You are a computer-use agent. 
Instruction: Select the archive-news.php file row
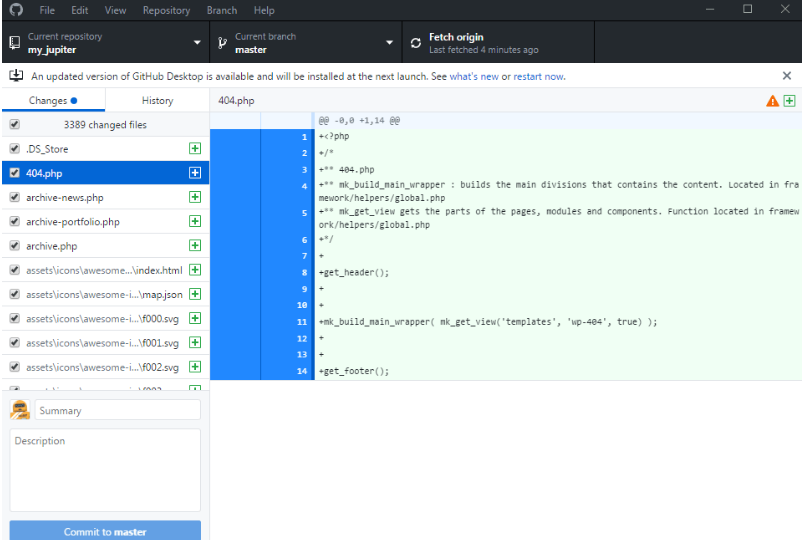106,197
